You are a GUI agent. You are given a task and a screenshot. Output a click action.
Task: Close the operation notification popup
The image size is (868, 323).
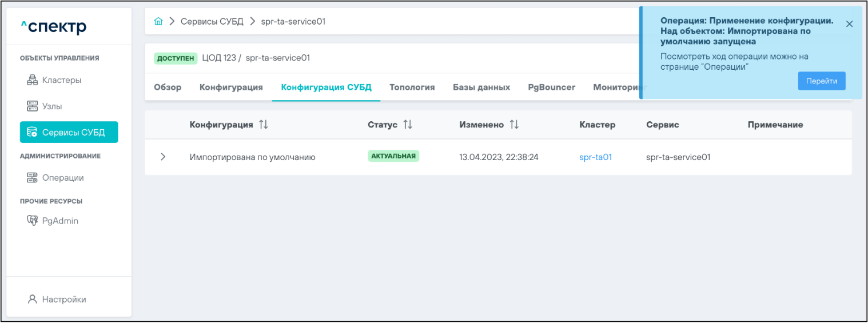pos(849,24)
